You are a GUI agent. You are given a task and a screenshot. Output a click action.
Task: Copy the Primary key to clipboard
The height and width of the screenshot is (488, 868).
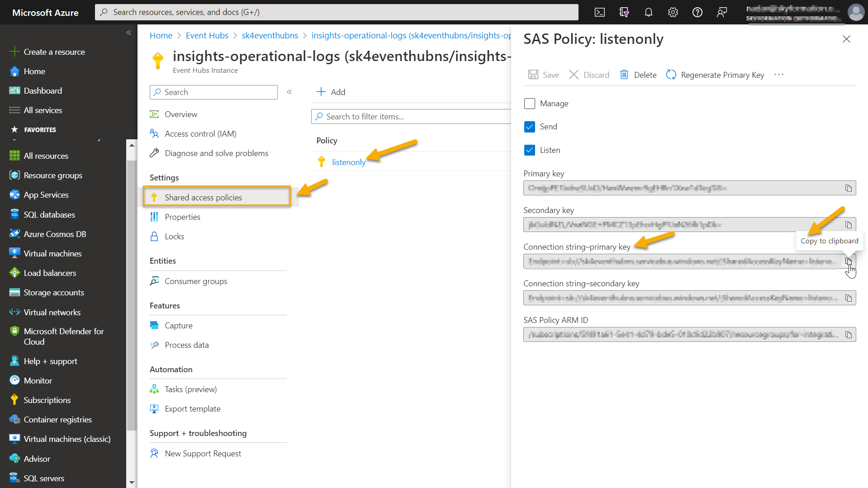click(x=849, y=188)
